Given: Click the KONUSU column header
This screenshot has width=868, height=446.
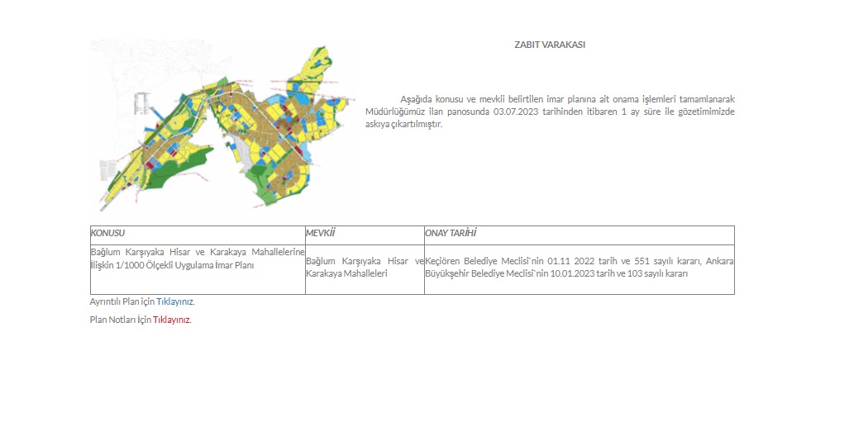Looking at the screenshot, I should click(198, 235).
